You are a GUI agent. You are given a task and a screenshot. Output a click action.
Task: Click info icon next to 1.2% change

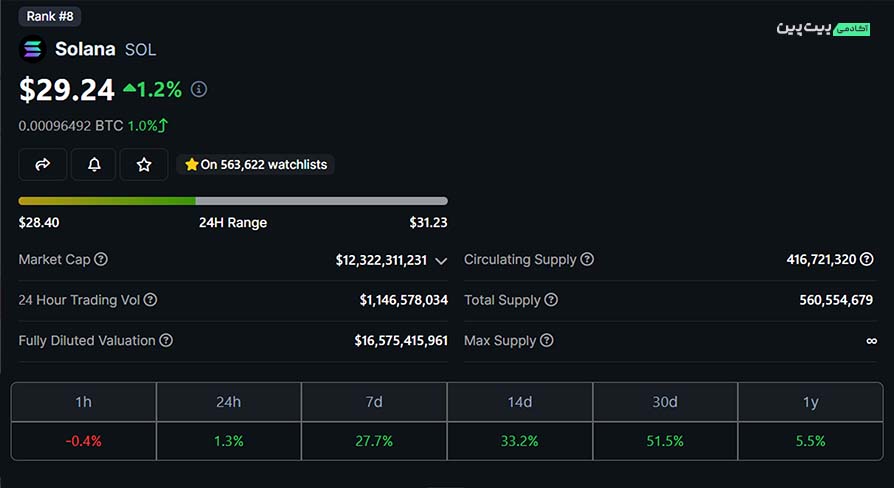click(198, 90)
